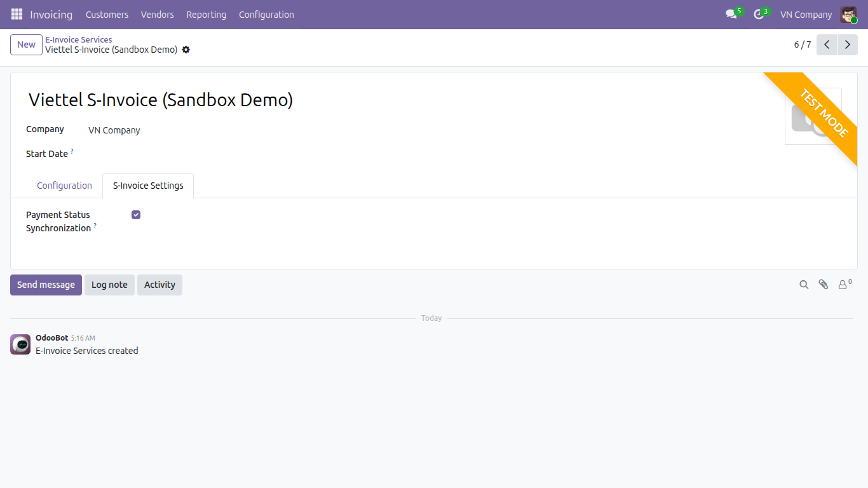Image resolution: width=868 pixels, height=488 pixels.
Task: Click the user avatar in top bar
Action: [x=848, y=14]
